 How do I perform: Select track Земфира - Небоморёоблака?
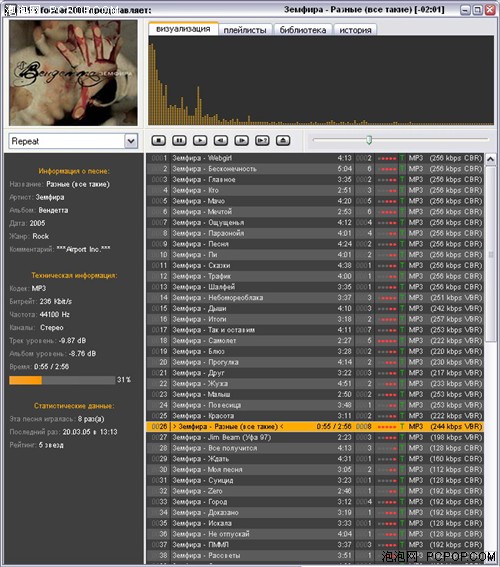click(315, 298)
